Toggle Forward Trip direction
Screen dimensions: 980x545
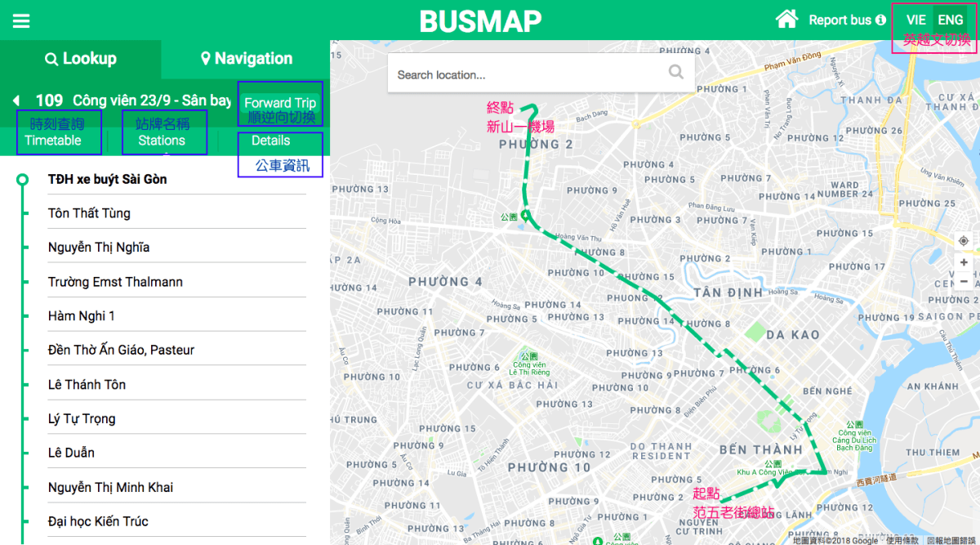coord(280,102)
